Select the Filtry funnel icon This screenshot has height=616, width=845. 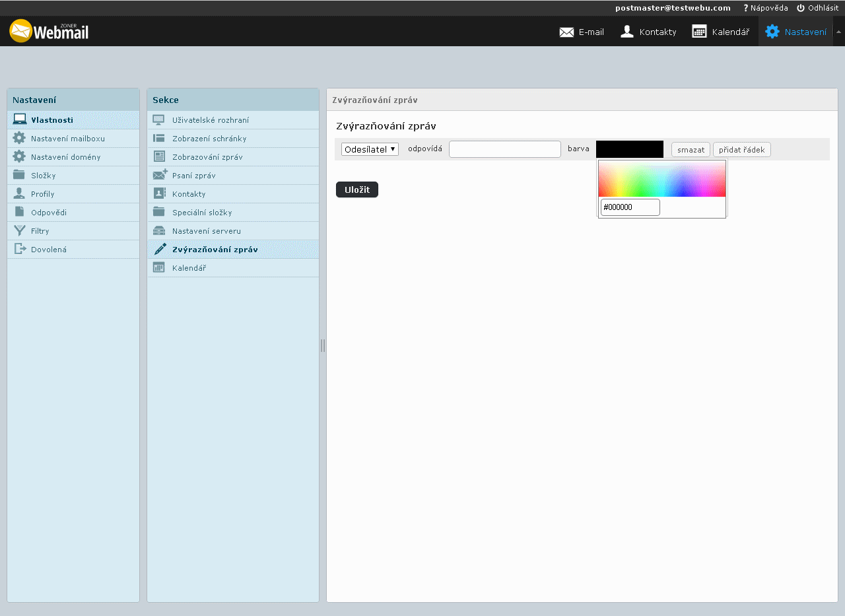19,231
